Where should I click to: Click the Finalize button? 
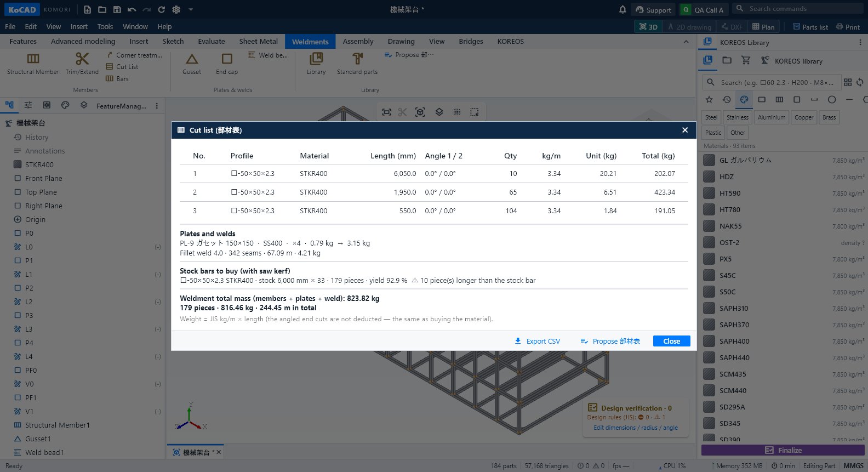tap(783, 450)
